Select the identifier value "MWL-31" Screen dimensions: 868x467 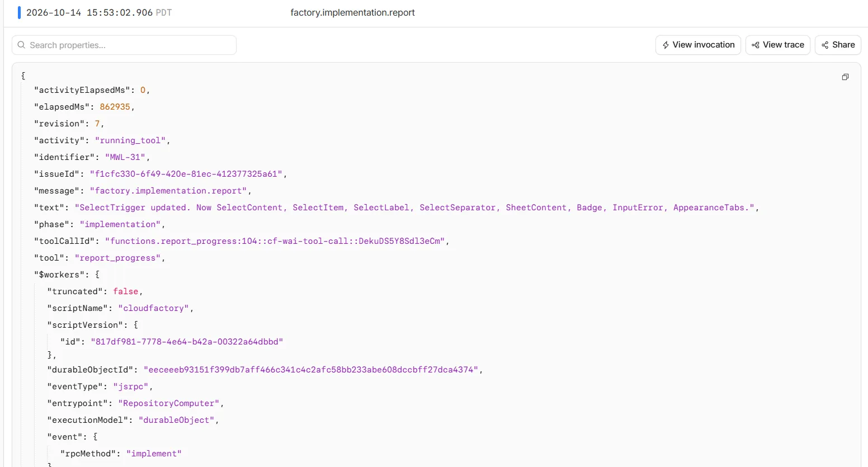pyautogui.click(x=125, y=157)
